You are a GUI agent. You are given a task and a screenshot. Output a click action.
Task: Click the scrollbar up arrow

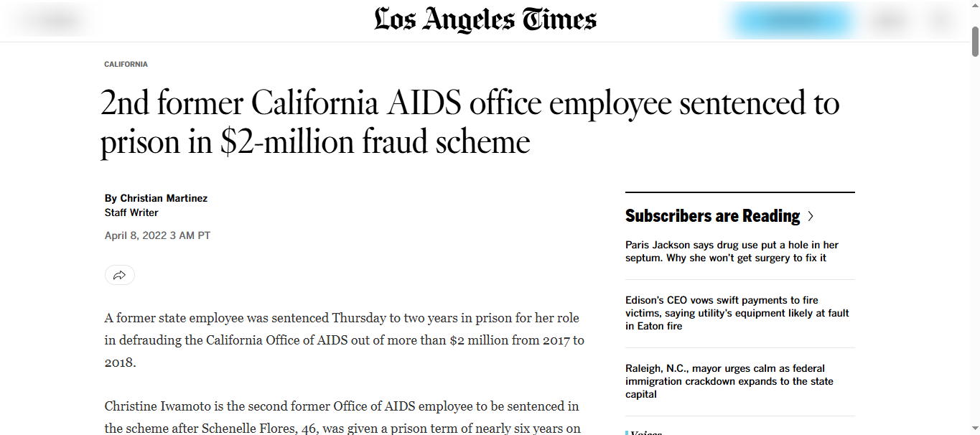(x=974, y=5)
